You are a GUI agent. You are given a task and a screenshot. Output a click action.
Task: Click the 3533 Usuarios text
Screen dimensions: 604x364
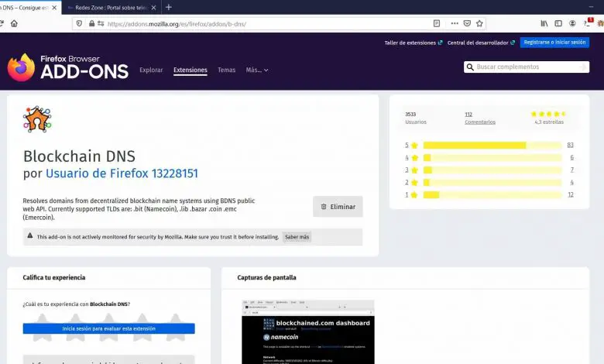(416, 118)
